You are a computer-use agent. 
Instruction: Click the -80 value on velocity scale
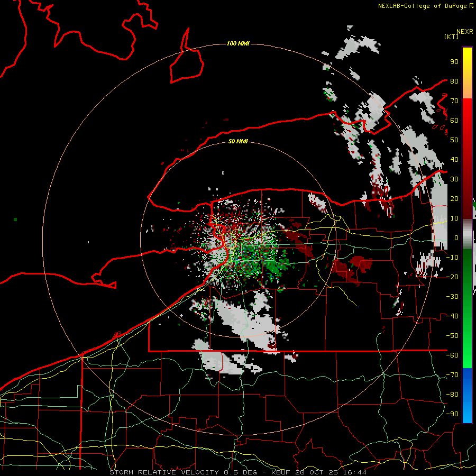[452, 395]
